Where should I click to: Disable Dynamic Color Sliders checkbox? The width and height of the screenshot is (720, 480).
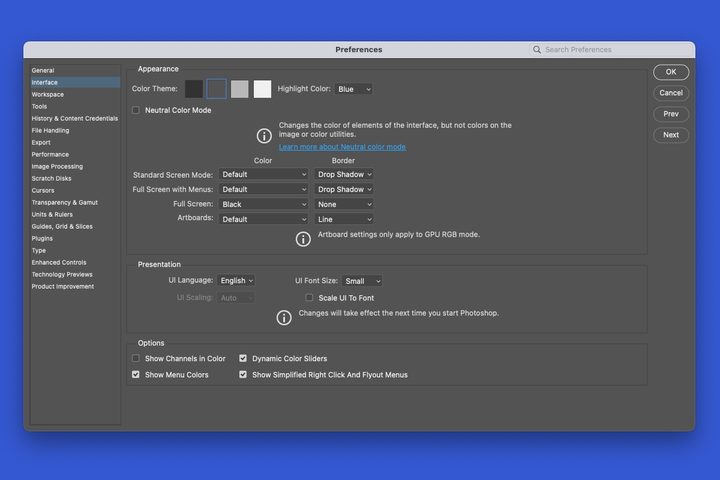(243, 358)
